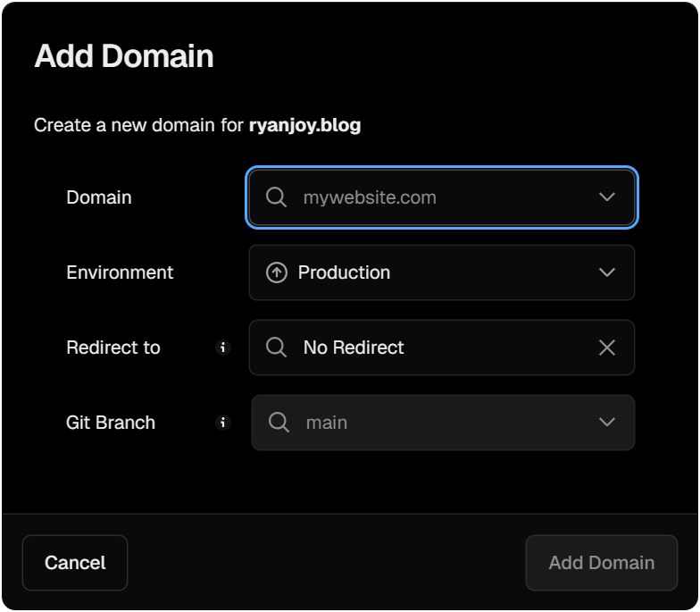Click the info icon beside Redirect to

[x=223, y=348]
